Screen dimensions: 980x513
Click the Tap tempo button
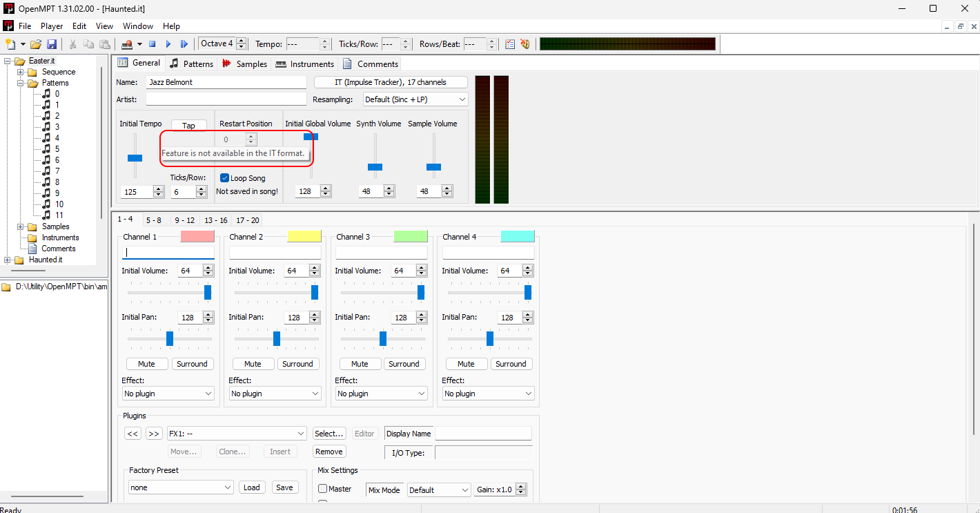coord(188,126)
